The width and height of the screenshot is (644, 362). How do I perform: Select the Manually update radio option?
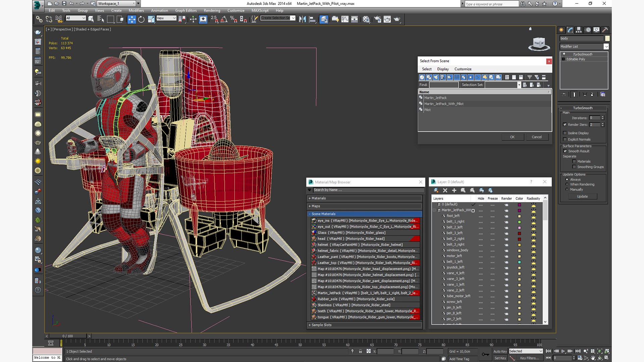pyautogui.click(x=567, y=189)
